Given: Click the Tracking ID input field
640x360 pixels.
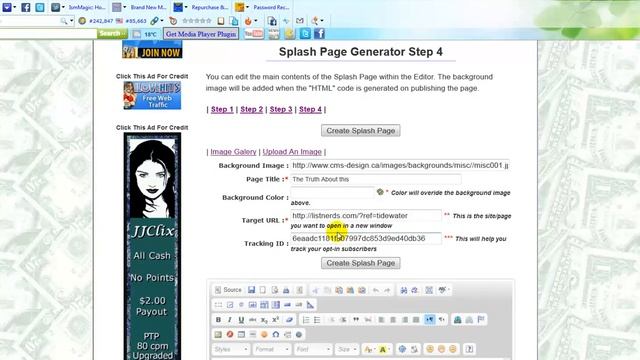Looking at the screenshot, I should (366, 238).
